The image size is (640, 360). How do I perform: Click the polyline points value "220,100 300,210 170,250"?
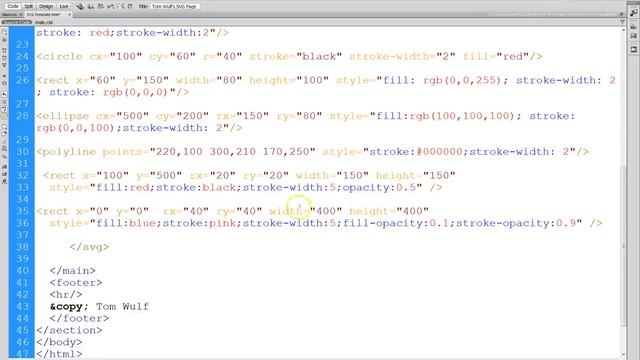click(233, 152)
